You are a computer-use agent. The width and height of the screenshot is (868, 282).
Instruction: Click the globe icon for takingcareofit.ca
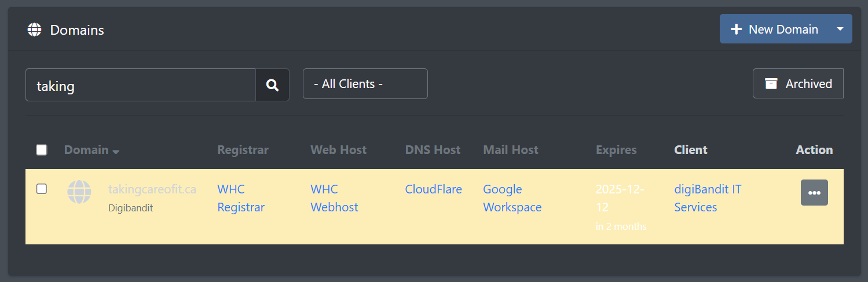[79, 192]
